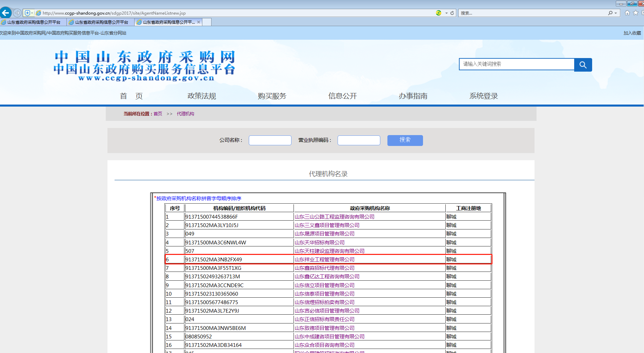Open the 办事指南 navigation menu
This screenshot has width=644, height=353.
pyautogui.click(x=413, y=96)
